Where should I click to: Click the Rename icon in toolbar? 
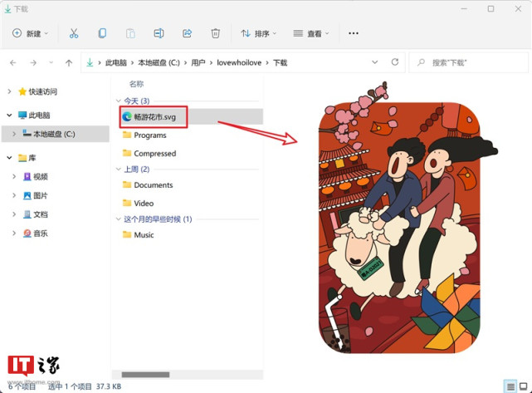159,33
